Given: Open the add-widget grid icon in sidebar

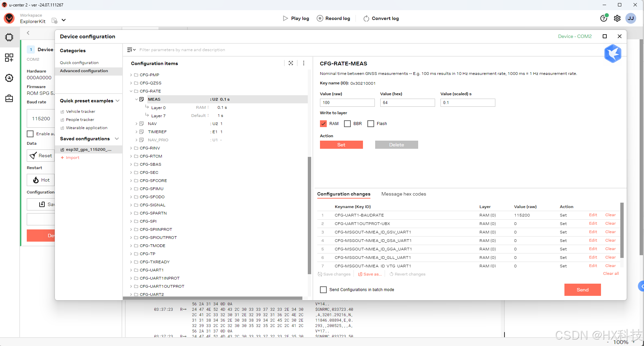Looking at the screenshot, I should tap(9, 58).
